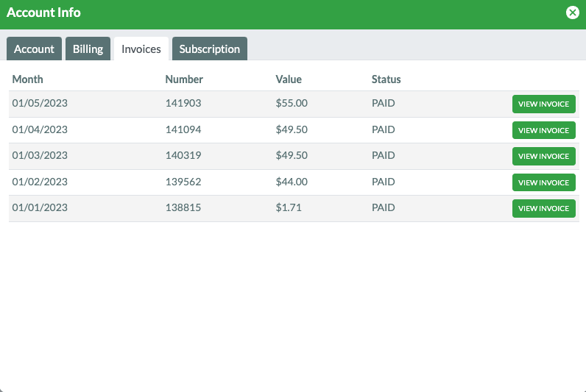
Task: Click the Status column header
Action: (386, 79)
